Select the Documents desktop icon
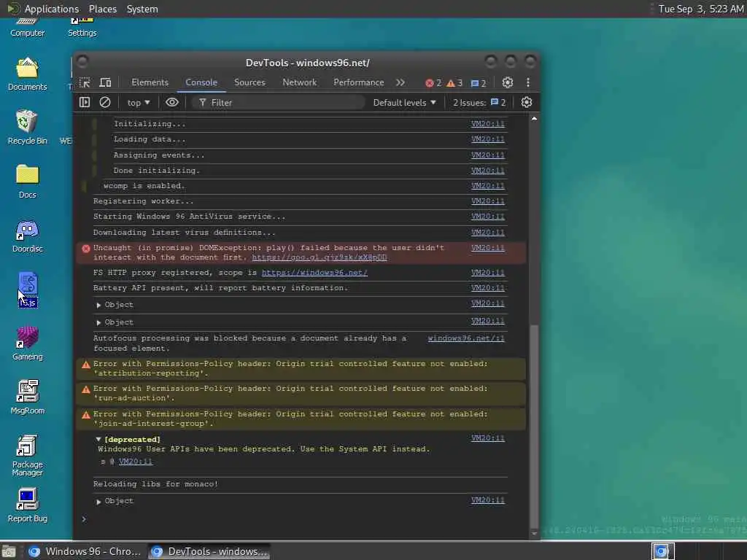Image resolution: width=747 pixels, height=560 pixels. pos(27,74)
